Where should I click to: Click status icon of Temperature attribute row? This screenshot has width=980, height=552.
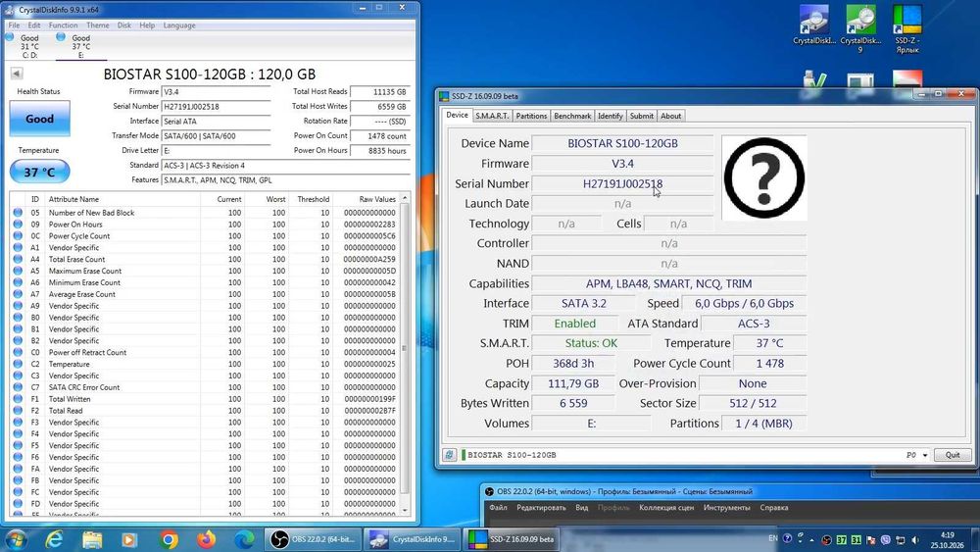coord(18,364)
